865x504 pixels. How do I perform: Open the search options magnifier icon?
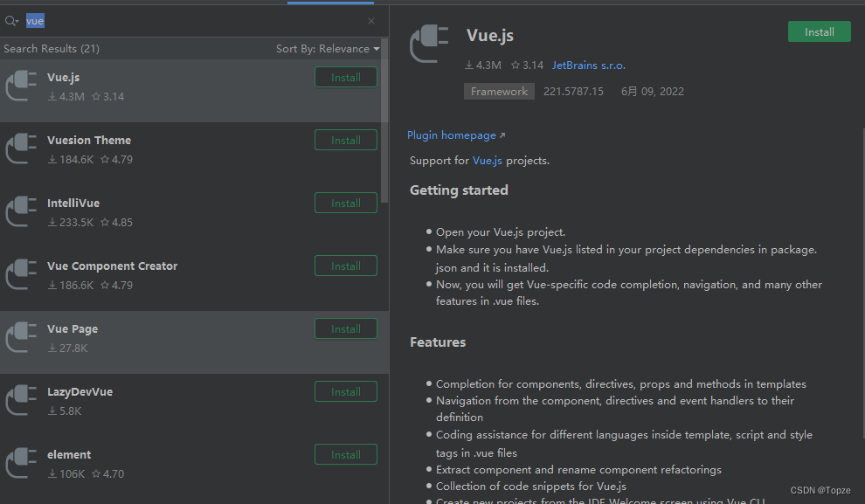[x=11, y=21]
